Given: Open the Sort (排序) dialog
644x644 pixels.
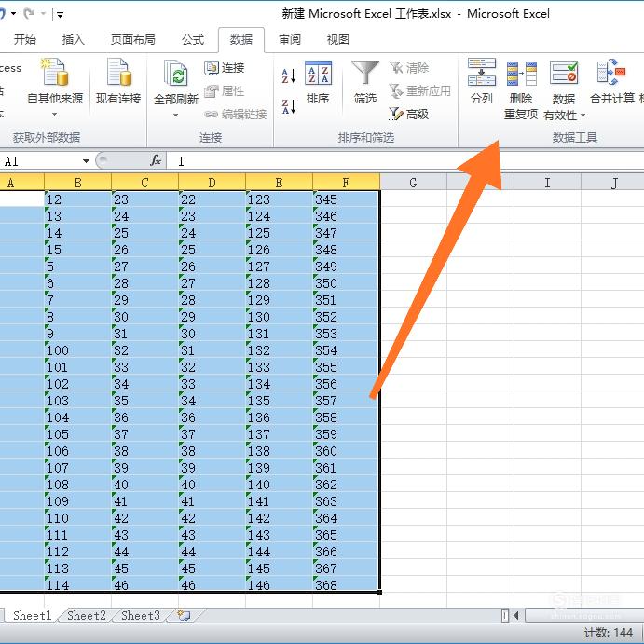Looking at the screenshot, I should coord(318,82).
